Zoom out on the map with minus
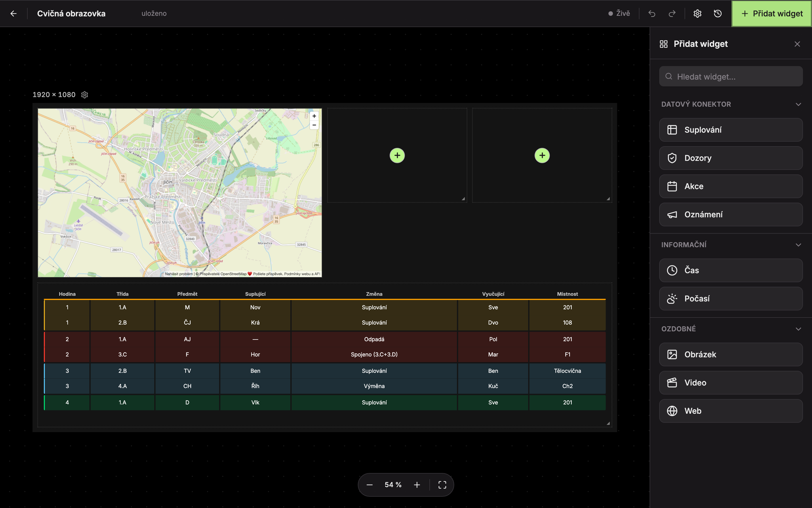 click(314, 125)
